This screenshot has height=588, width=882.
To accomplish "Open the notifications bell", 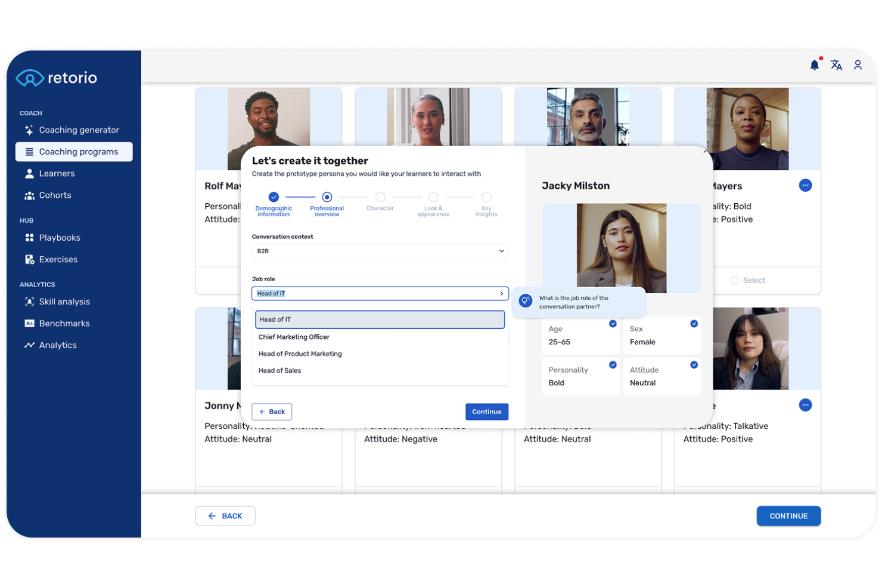I will tap(815, 65).
